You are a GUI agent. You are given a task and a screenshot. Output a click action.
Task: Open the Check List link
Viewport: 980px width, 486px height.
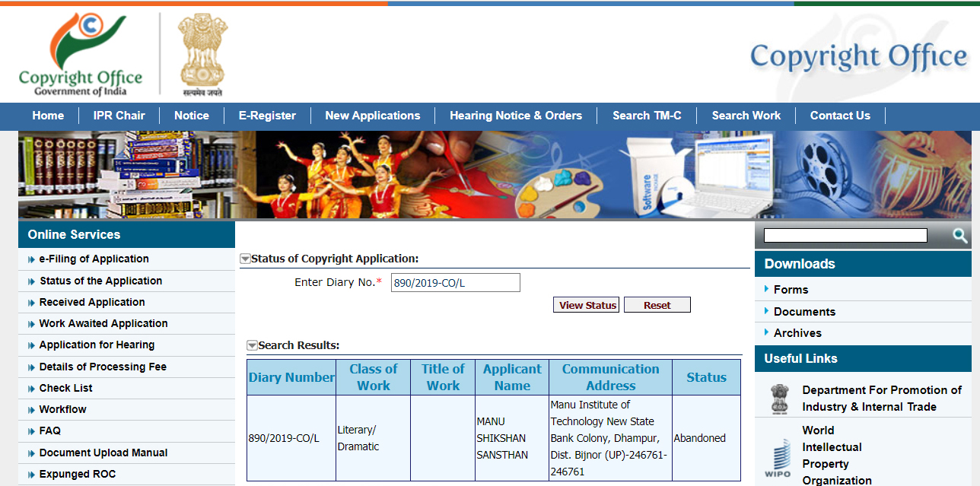(66, 388)
